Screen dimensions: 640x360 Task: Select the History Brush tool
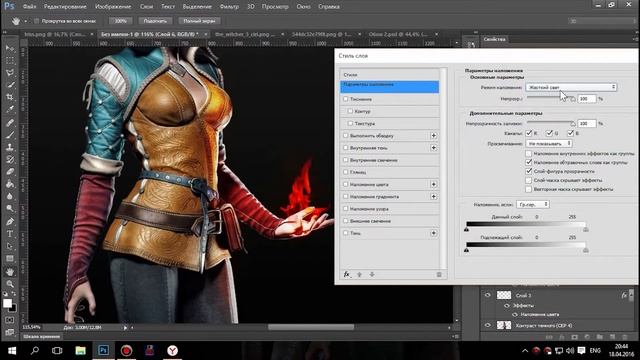10,159
